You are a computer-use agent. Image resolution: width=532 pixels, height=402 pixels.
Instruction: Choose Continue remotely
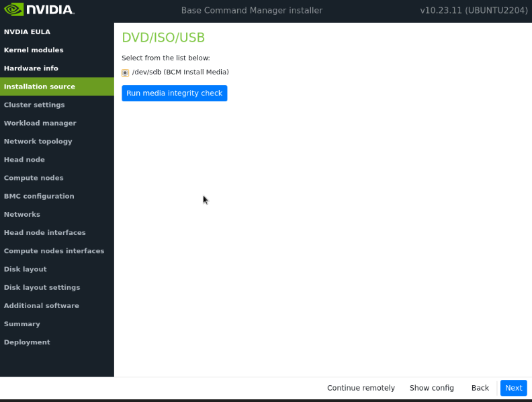361,388
